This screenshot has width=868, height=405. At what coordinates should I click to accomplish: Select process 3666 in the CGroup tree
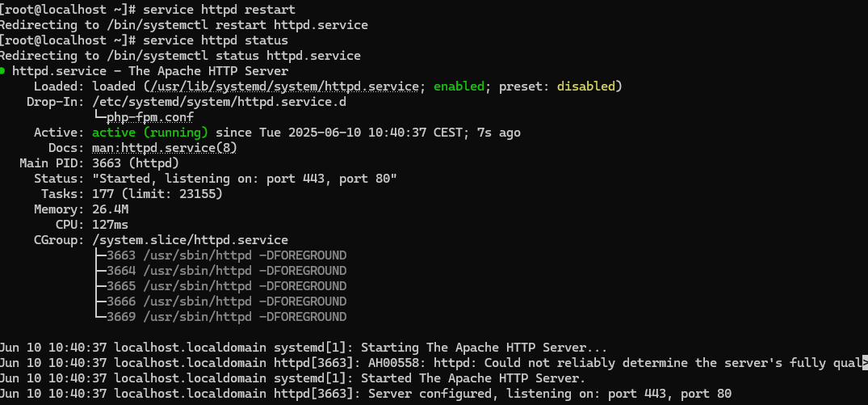226,302
